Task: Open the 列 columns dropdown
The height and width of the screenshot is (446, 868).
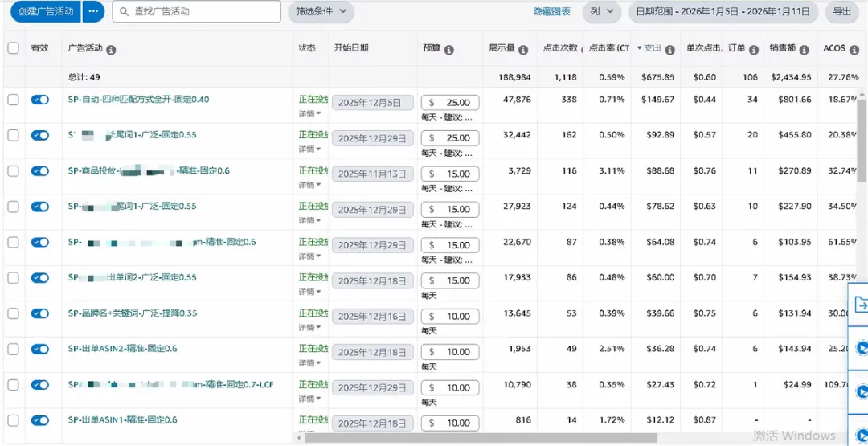Action: (600, 12)
